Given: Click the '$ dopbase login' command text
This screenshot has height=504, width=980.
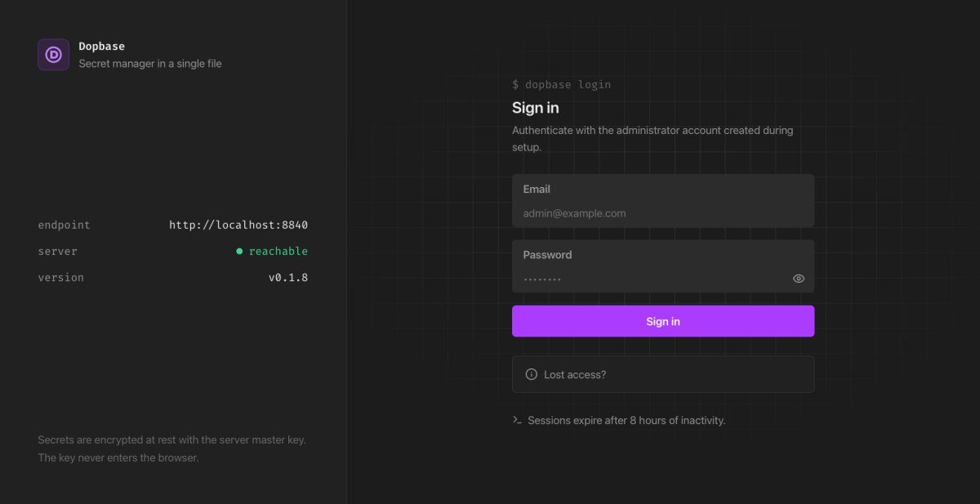Looking at the screenshot, I should 562,84.
